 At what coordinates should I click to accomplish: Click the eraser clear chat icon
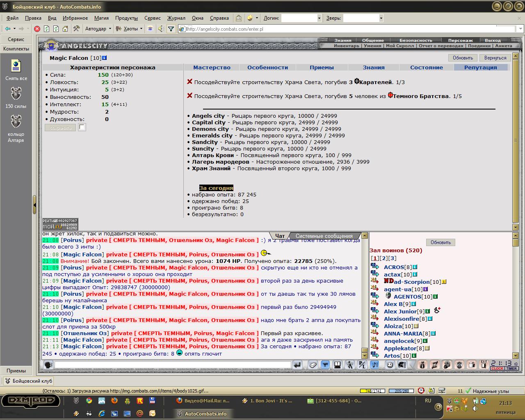click(x=313, y=365)
